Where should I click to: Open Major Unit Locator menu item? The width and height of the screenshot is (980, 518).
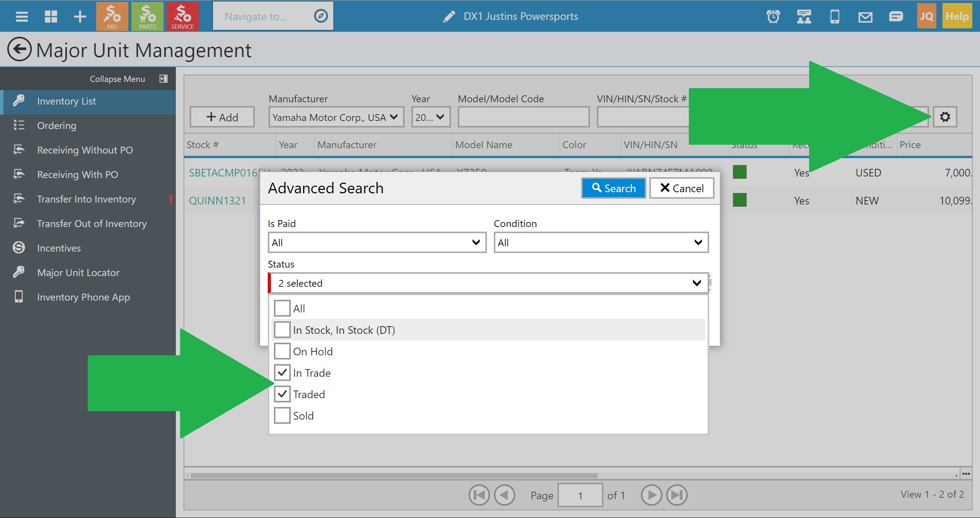pyautogui.click(x=78, y=273)
